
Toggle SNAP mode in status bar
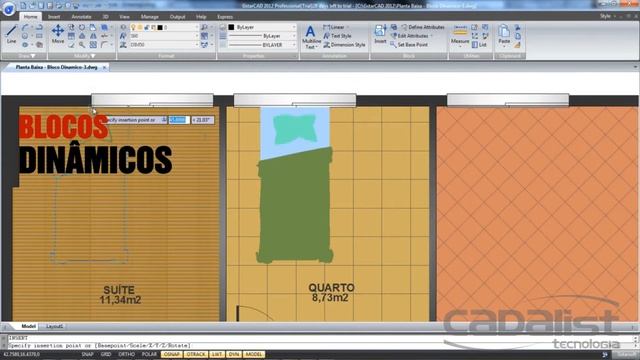(87, 354)
